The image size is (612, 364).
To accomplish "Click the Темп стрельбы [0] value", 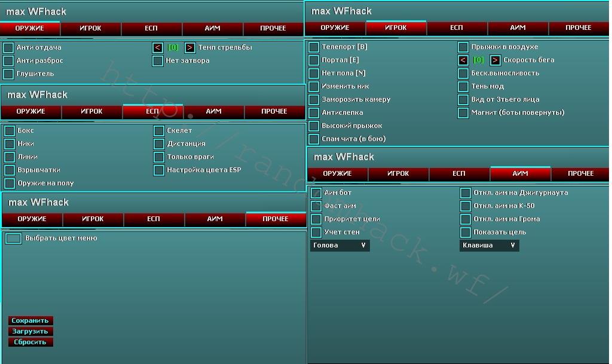I will 173,48.
